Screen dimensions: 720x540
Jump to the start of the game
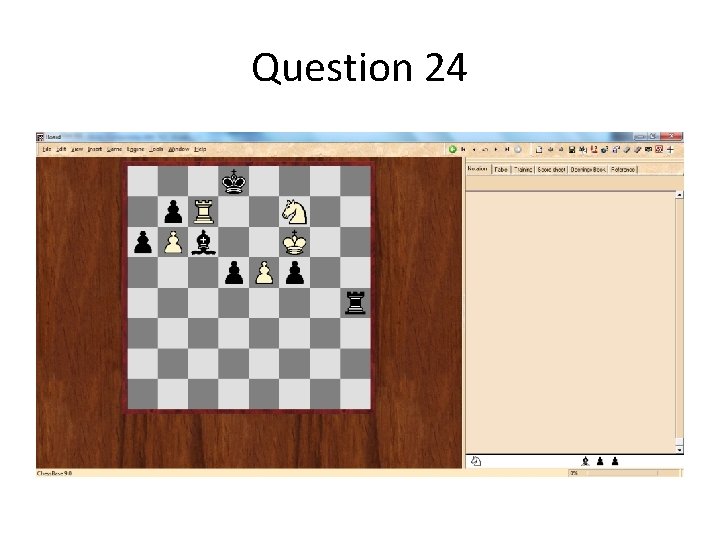click(463, 149)
